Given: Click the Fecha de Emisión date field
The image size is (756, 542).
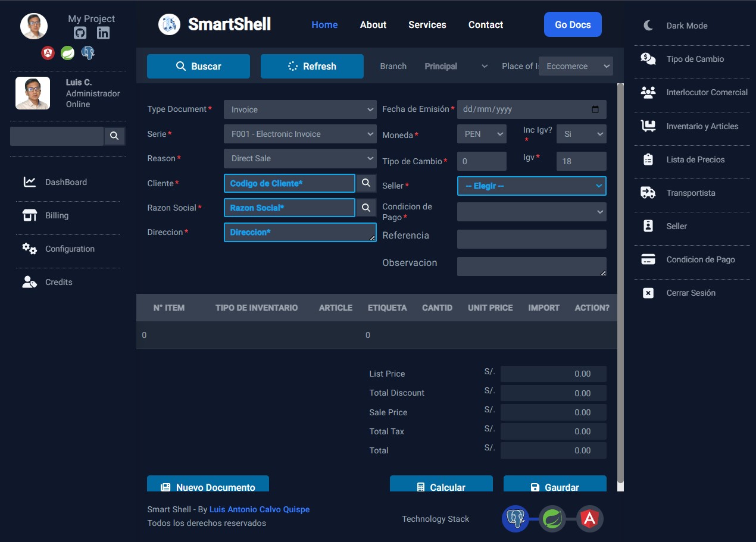Looking at the screenshot, I should [x=524, y=109].
